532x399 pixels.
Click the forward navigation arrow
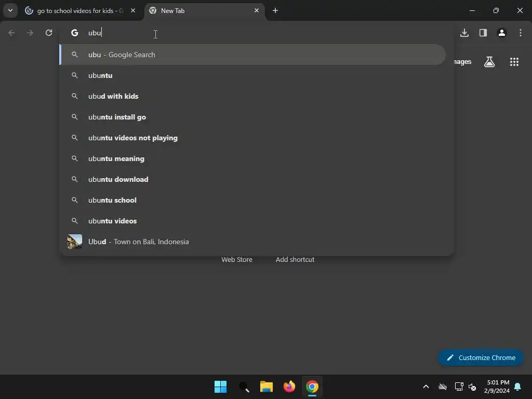point(30,33)
